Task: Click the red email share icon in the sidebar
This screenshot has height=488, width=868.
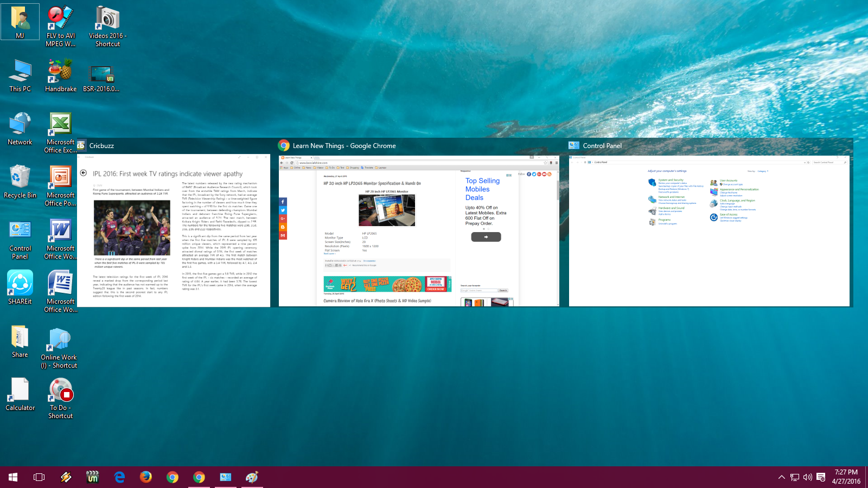Action: [x=283, y=235]
